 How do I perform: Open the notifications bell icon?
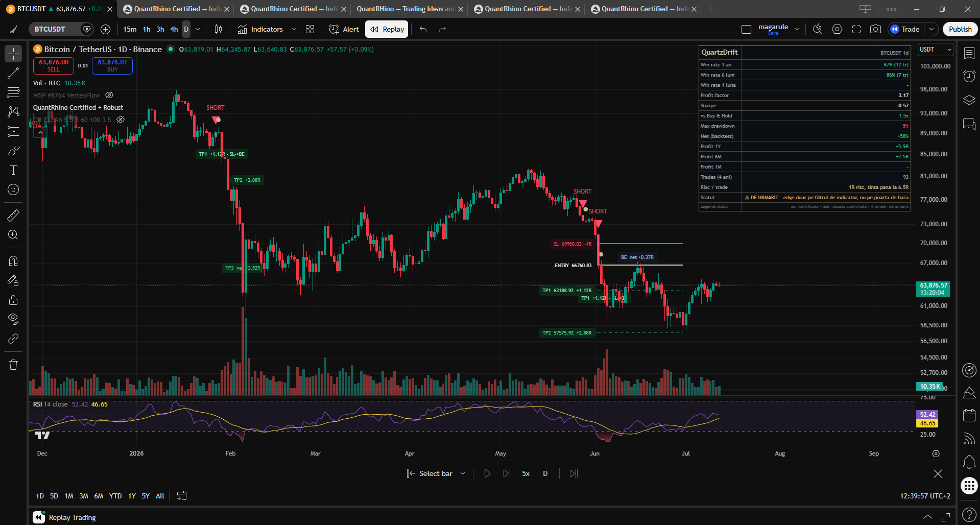tap(969, 462)
